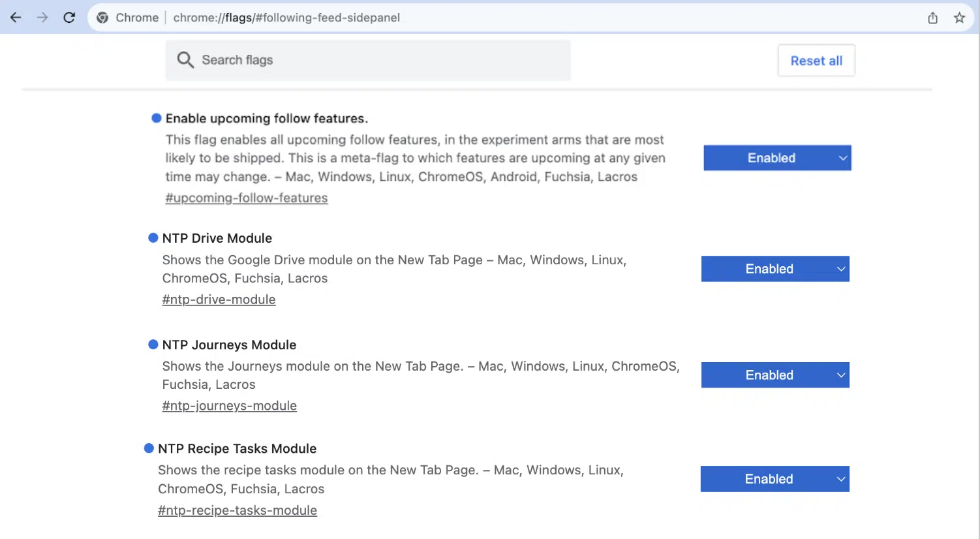
Task: Click blue dot beside NTP Drive Module
Action: (153, 238)
